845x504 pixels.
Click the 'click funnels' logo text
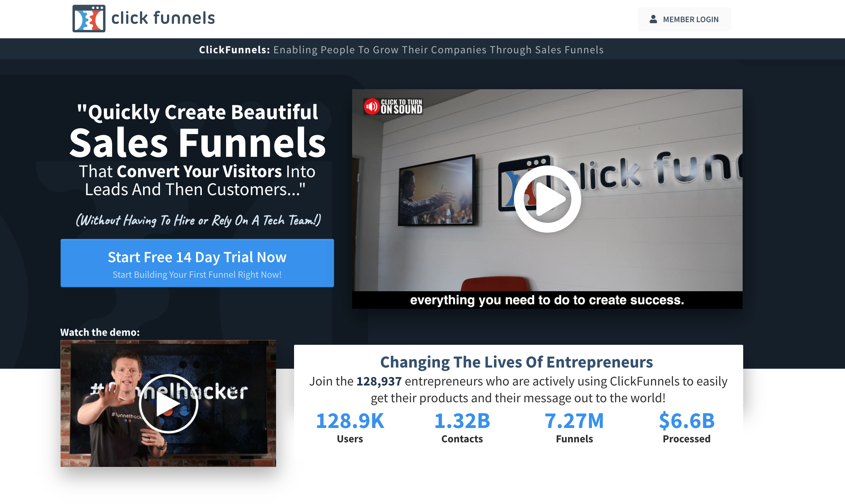click(x=163, y=18)
